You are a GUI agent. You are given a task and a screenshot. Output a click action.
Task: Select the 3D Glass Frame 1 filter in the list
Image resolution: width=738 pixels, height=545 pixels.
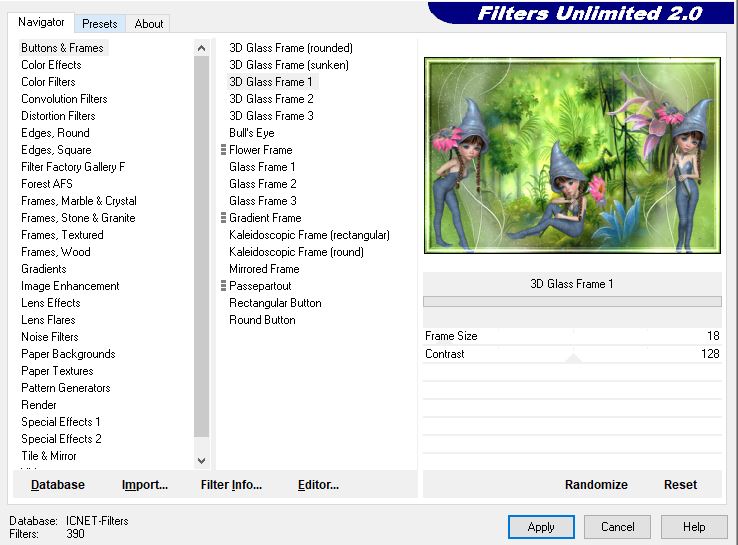click(x=271, y=81)
